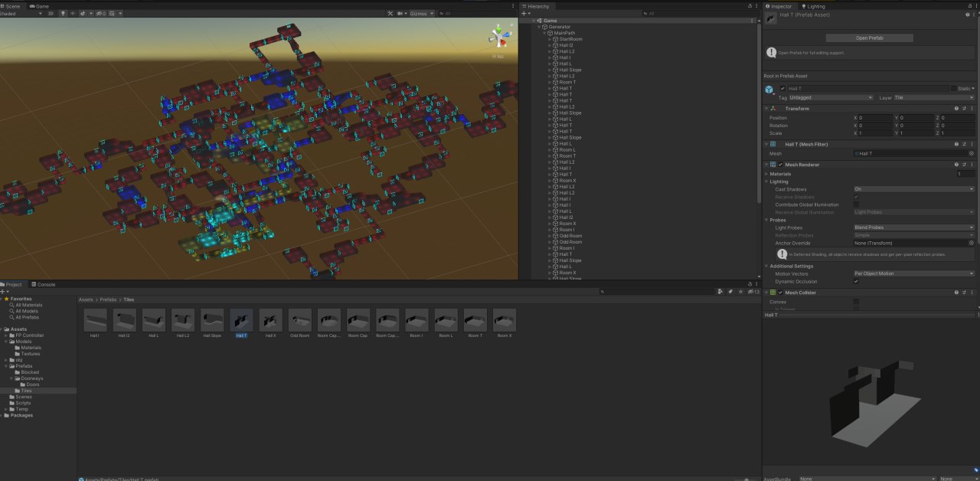
Task: Switch to the Game tab
Action: (x=41, y=5)
